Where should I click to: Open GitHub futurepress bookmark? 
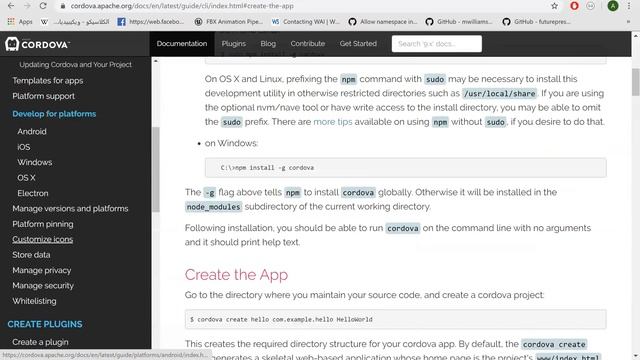tap(536, 22)
